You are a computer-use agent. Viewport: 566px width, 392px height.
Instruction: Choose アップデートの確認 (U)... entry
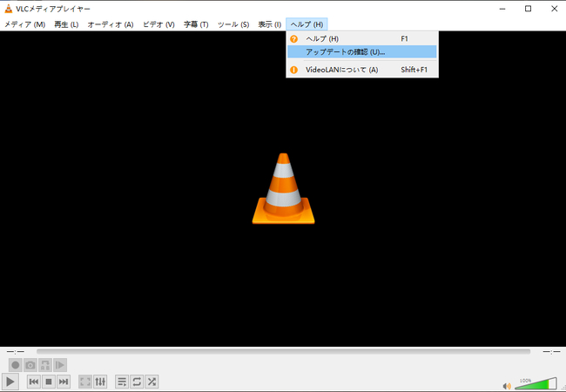click(x=362, y=51)
